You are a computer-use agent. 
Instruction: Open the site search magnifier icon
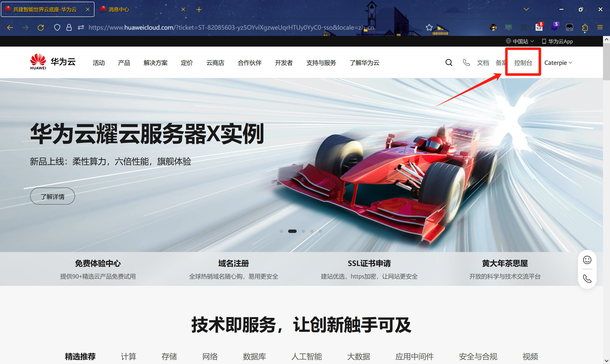point(449,62)
